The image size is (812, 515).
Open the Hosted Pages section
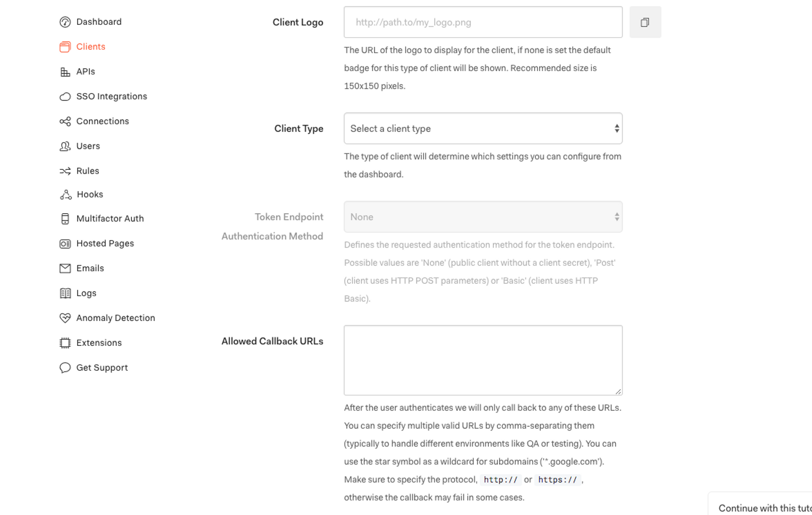coord(105,244)
